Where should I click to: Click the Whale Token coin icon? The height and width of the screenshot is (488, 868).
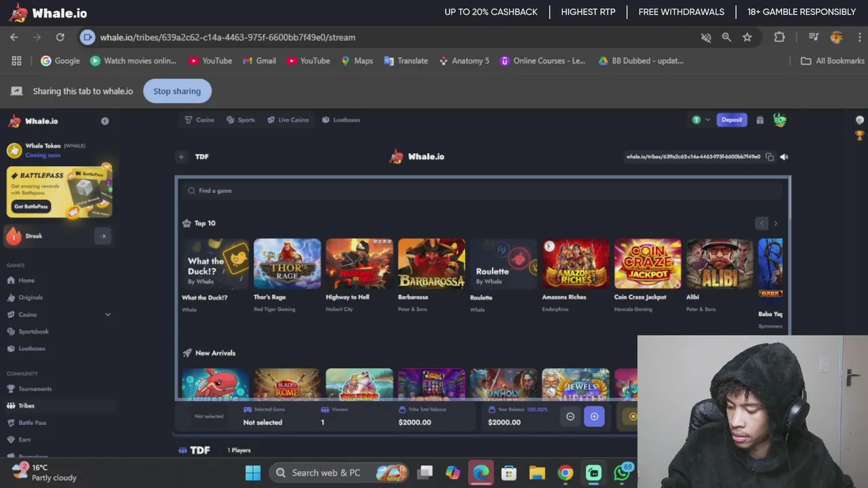[14, 150]
